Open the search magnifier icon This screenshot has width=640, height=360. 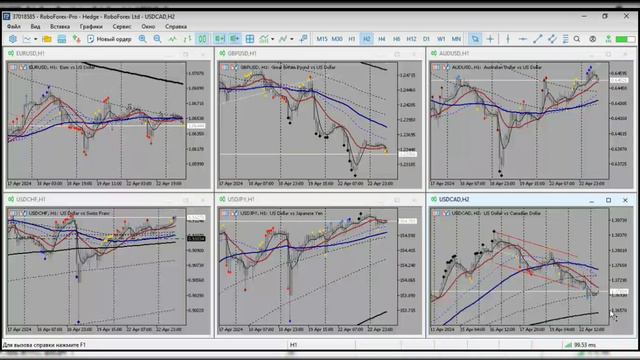577,39
